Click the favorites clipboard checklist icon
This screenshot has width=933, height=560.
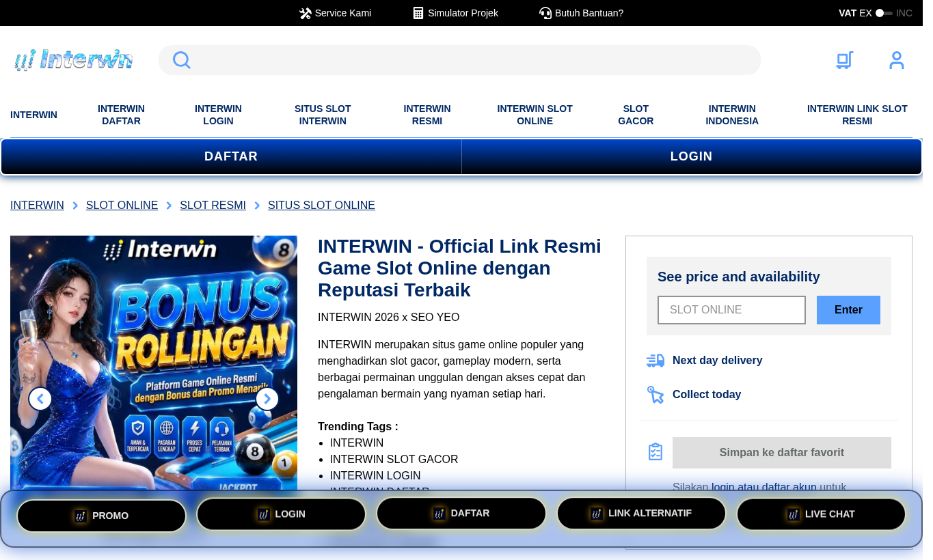click(655, 452)
